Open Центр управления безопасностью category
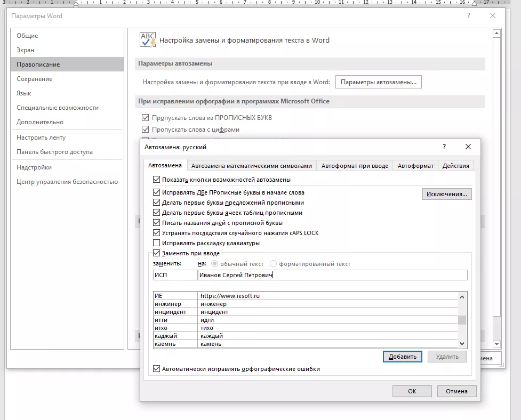Screen dimensions: 521x420 click(x=67, y=182)
